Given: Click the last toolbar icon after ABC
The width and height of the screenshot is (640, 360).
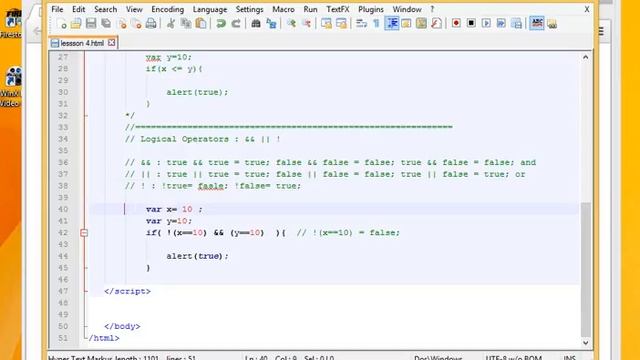Looking at the screenshot, I should click(552, 24).
